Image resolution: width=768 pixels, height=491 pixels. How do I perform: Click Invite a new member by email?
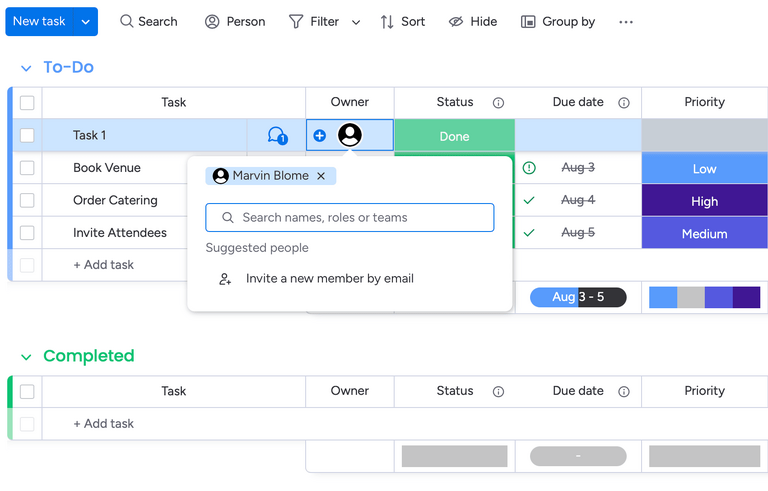pyautogui.click(x=329, y=279)
